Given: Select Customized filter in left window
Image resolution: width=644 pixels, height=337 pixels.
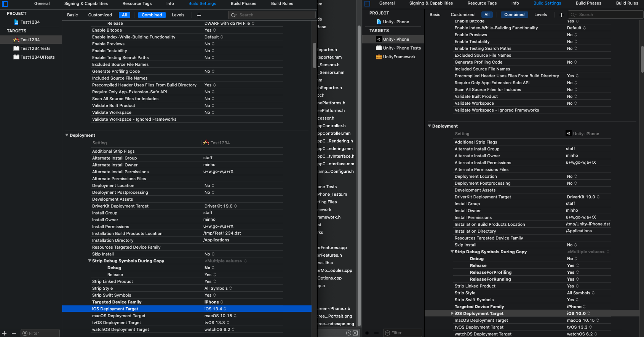Looking at the screenshot, I should coord(100,15).
